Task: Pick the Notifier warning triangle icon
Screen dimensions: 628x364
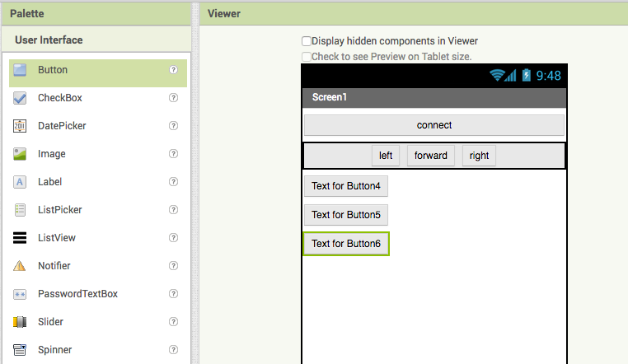Action: tap(21, 266)
